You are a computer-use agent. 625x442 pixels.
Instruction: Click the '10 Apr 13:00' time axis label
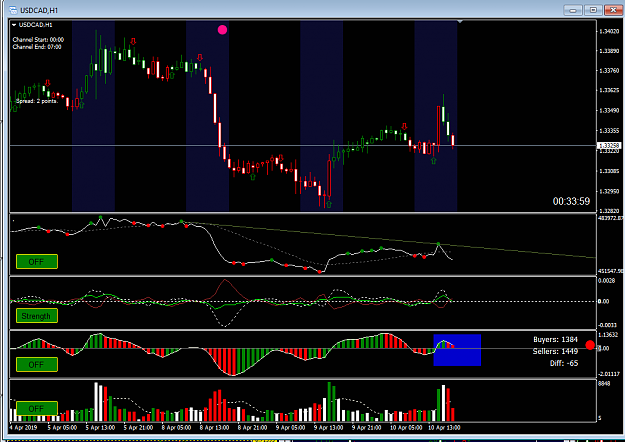pos(444,428)
